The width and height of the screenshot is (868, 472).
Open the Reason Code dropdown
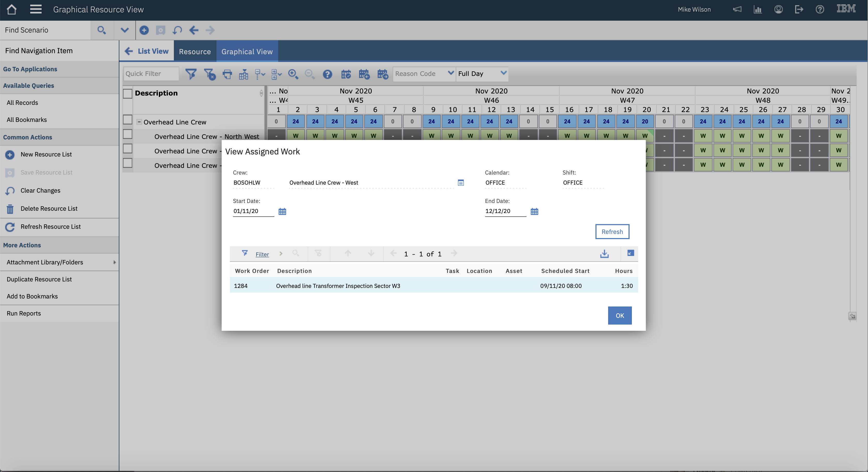pos(424,73)
